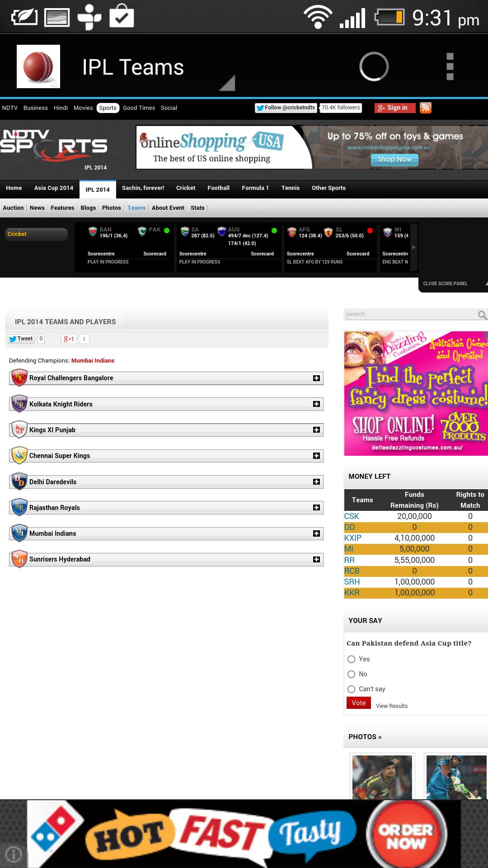This screenshot has width=488, height=868.
Task: Open the Auction submenu link
Action: [13, 208]
